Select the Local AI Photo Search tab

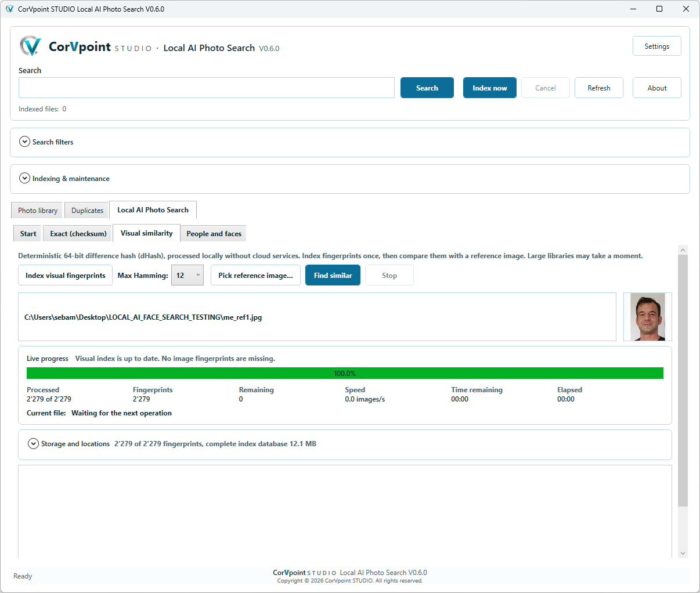point(153,209)
